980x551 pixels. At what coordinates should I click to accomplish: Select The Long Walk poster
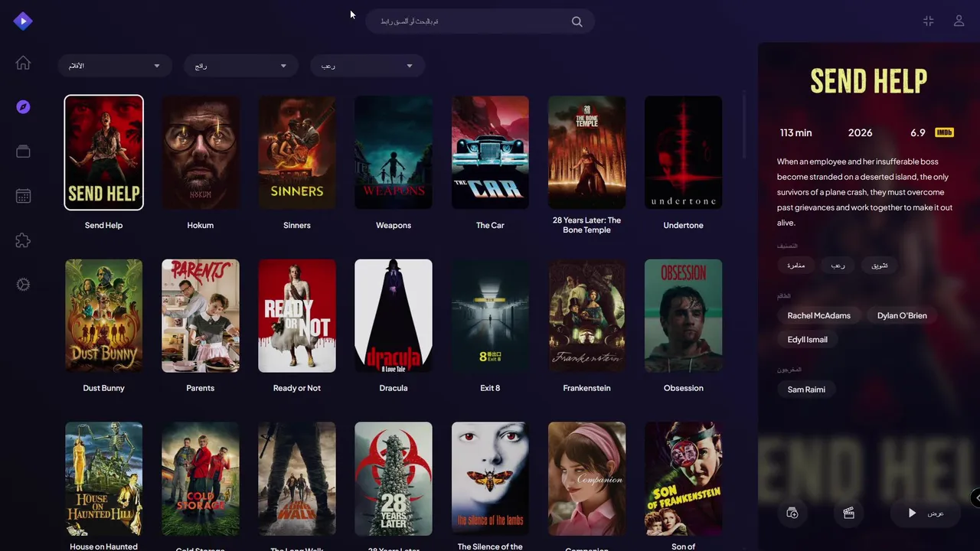[297, 479]
